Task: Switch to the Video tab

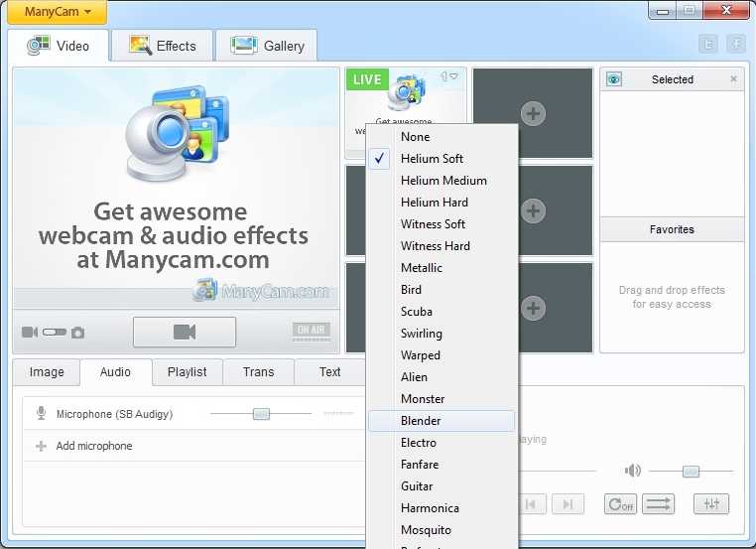Action: coord(59,46)
